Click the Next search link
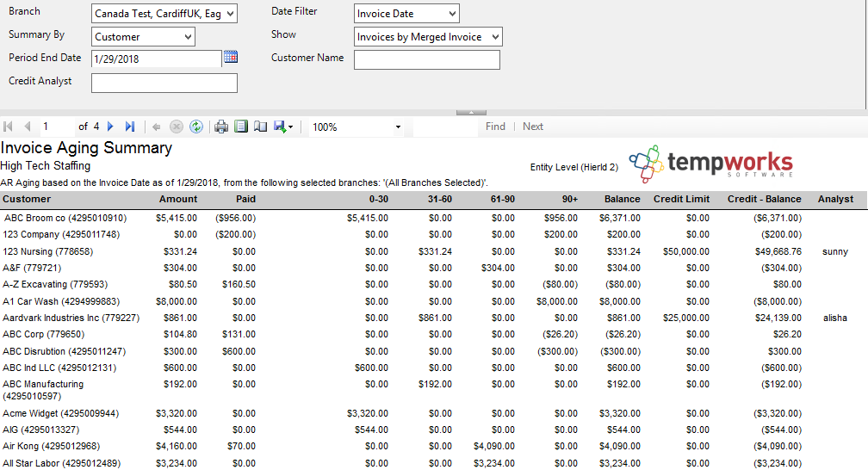868x476 pixels. 533,127
